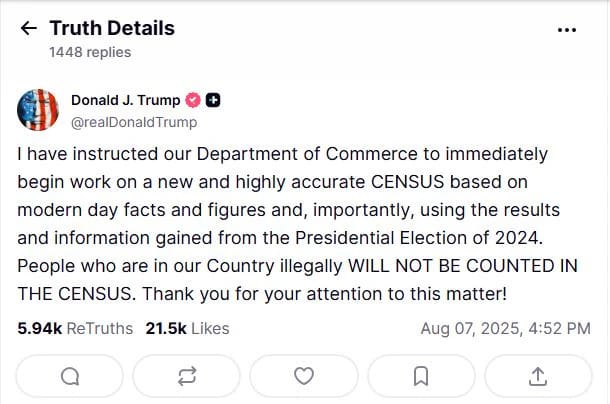This screenshot has width=610, height=404.
Task: Open the three-dot more options menu
Action: click(x=567, y=30)
